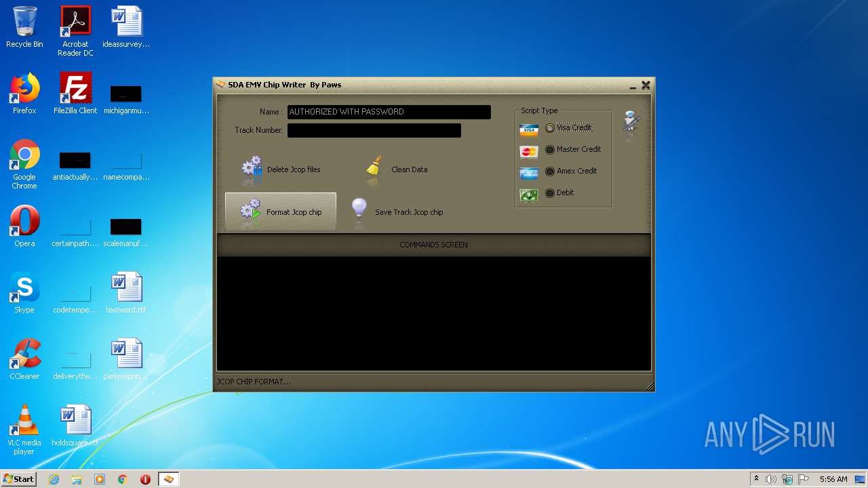Viewport: 868px width, 488px height.
Task: Click the window resize grip corner
Action: 650,386
